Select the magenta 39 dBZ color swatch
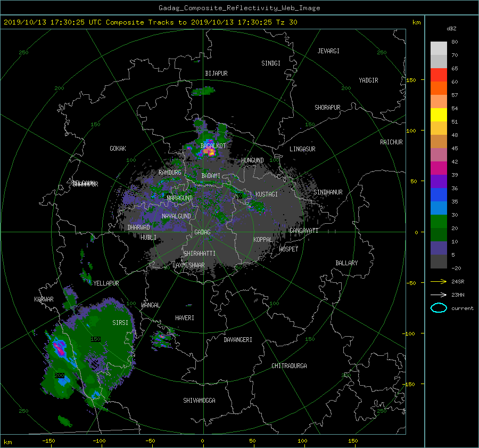Viewport: 479px width, 448px height. [x=439, y=168]
